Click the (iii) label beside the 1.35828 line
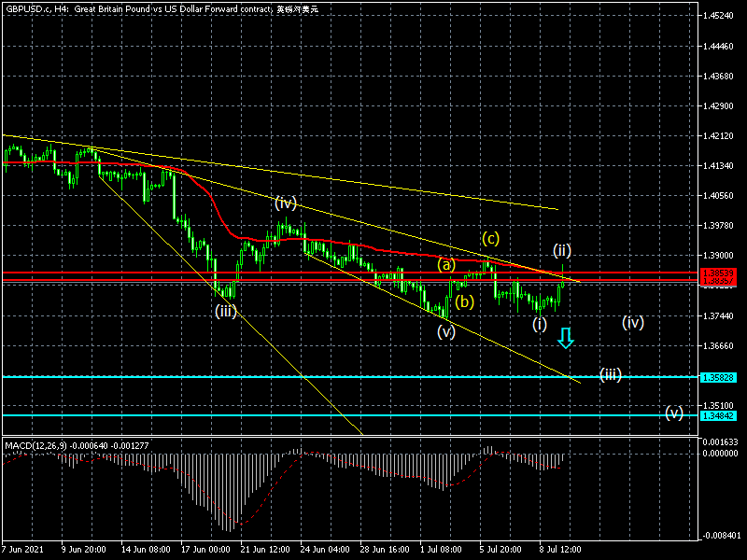The image size is (747, 560). point(611,375)
